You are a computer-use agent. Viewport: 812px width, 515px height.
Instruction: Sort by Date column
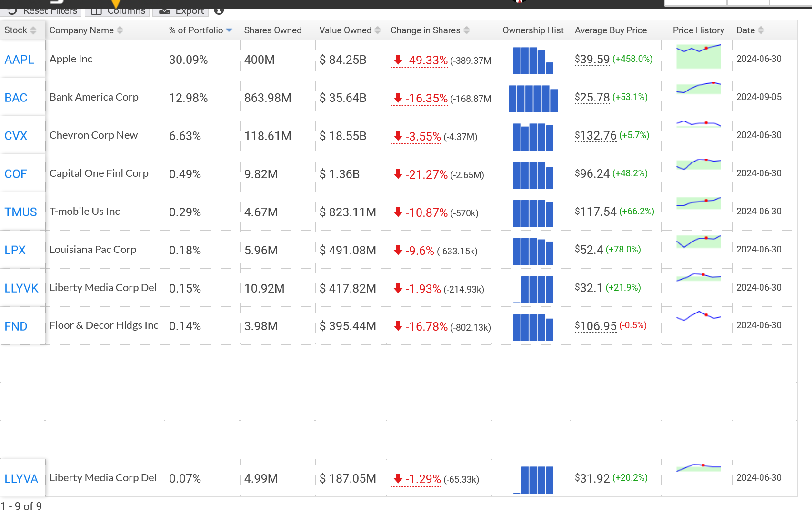(750, 30)
